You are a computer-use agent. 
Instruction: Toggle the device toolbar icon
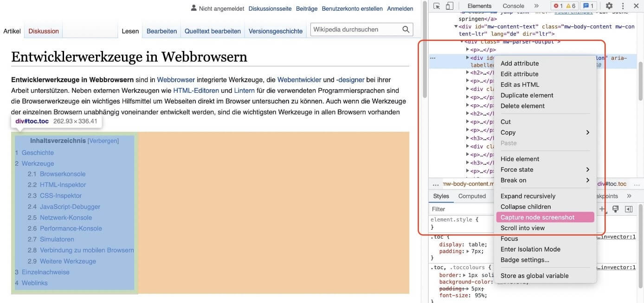449,6
